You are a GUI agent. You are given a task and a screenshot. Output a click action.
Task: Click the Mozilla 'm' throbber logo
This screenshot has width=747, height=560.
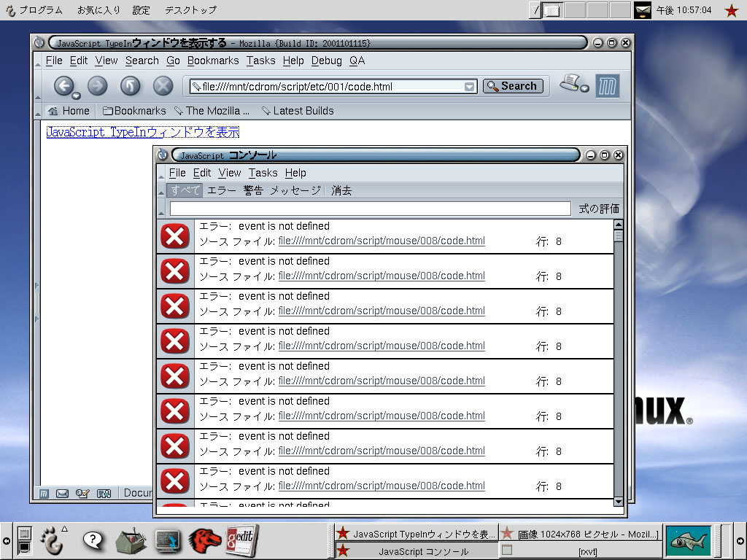[608, 86]
